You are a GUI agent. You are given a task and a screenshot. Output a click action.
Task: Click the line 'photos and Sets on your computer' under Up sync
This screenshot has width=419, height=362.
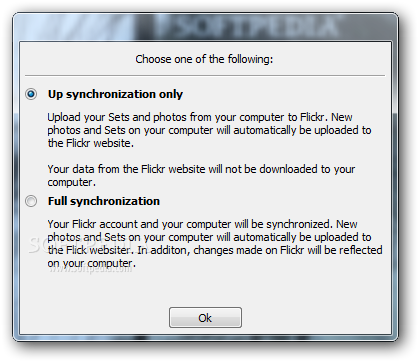(x=209, y=130)
